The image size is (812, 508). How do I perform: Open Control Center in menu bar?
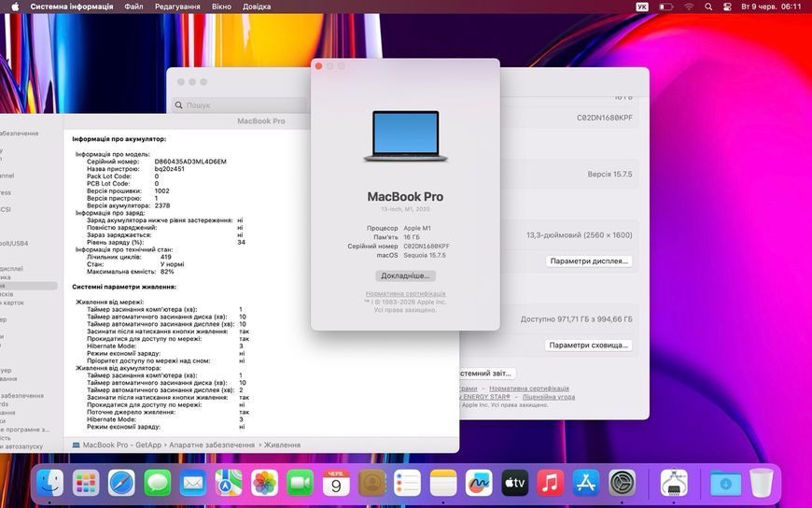[727, 7]
